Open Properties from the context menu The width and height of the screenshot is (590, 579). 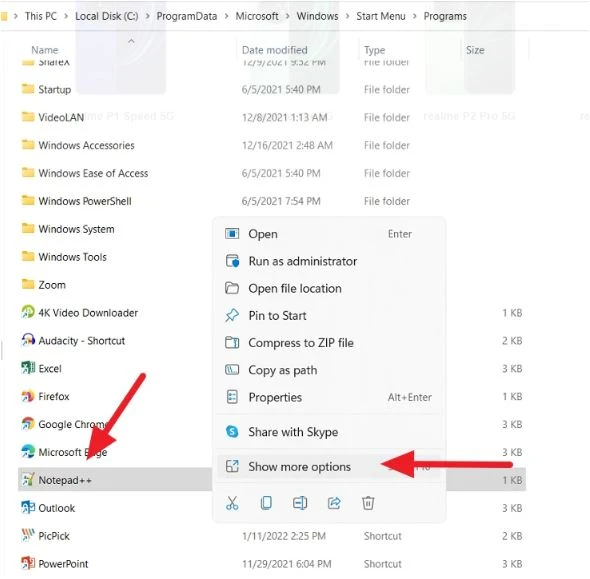[329, 397]
